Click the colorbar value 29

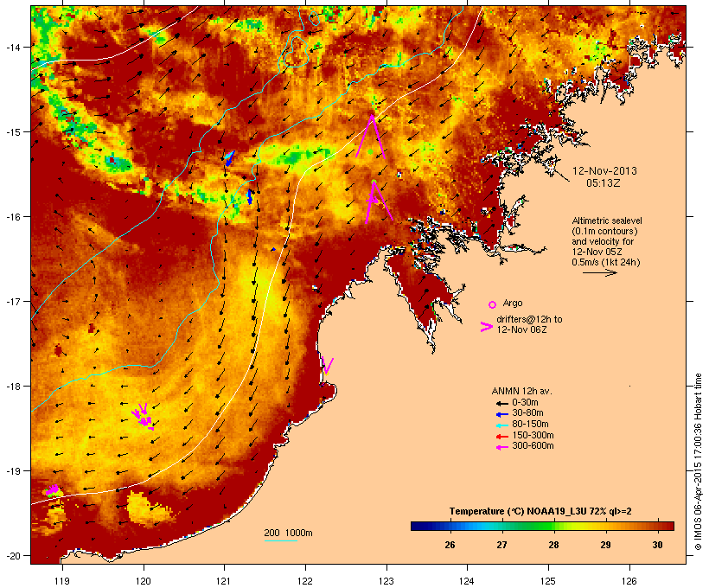(x=605, y=545)
